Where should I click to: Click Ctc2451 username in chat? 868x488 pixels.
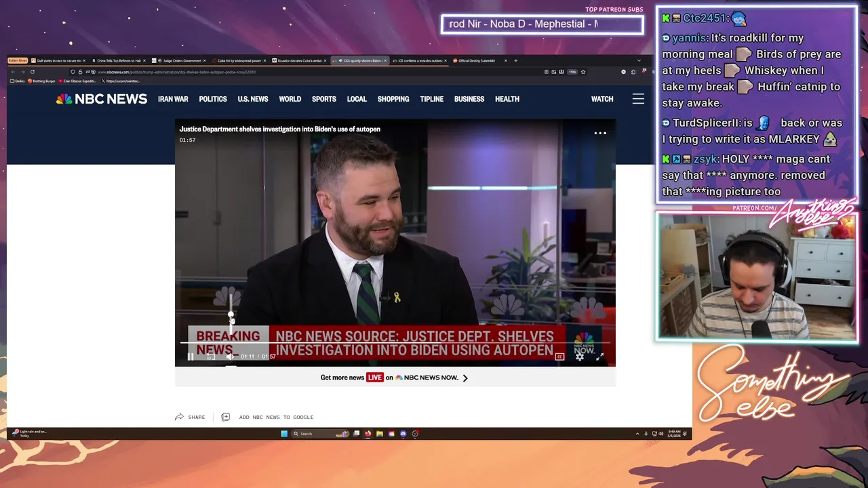pyautogui.click(x=705, y=18)
